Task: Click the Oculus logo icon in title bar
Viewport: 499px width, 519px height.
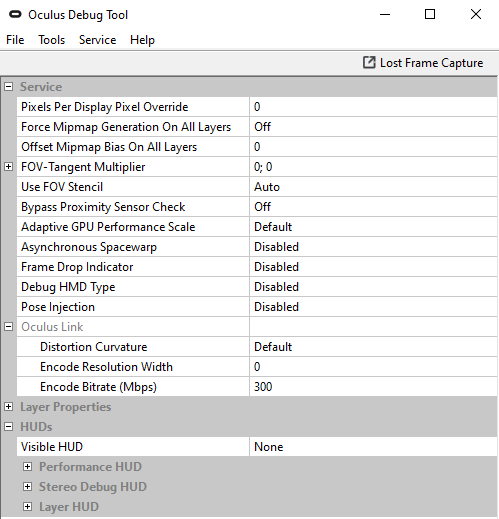Action: click(15, 15)
